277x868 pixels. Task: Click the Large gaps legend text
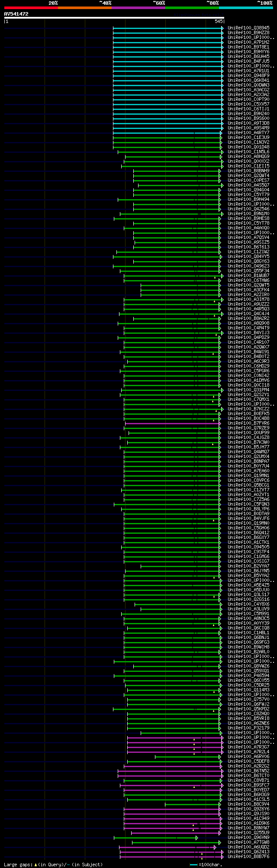point(53,864)
